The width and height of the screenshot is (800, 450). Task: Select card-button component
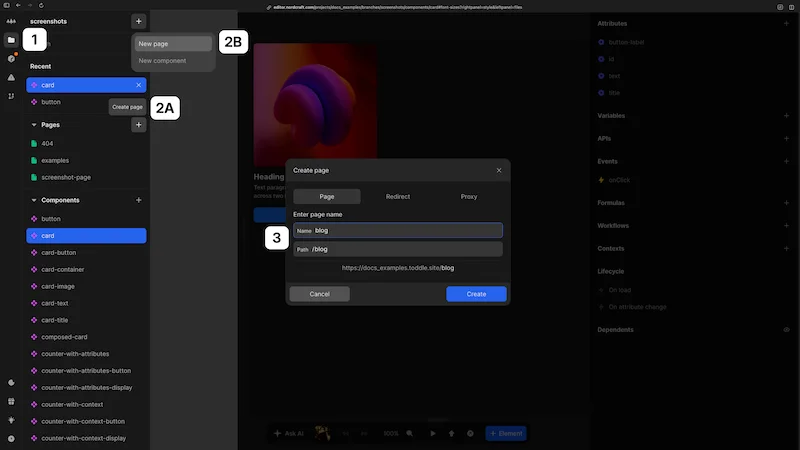(x=86, y=253)
